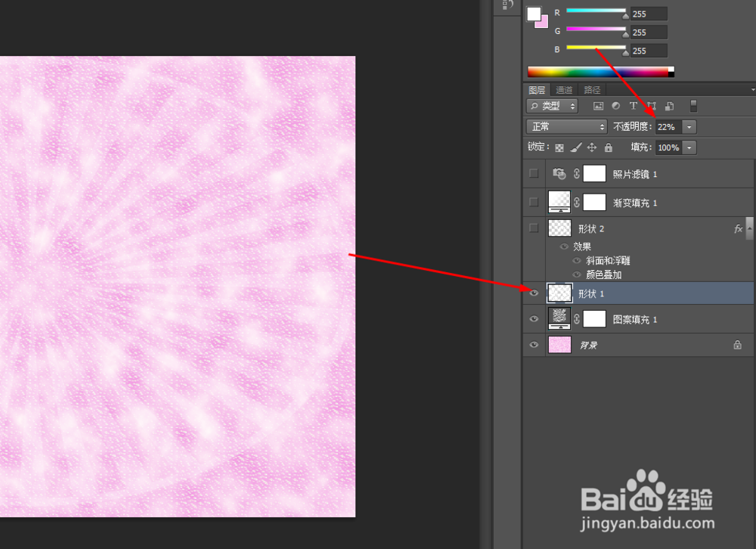Click the 不透明度 22% input field
This screenshot has height=549, width=756.
pyautogui.click(x=668, y=127)
